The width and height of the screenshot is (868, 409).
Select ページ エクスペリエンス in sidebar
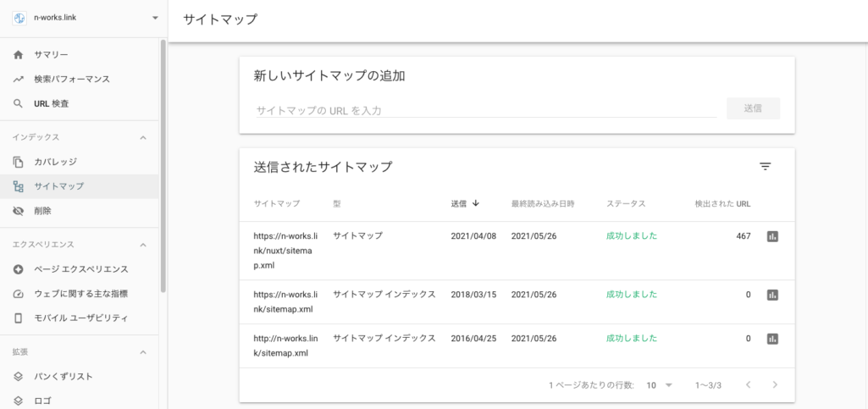[80, 269]
